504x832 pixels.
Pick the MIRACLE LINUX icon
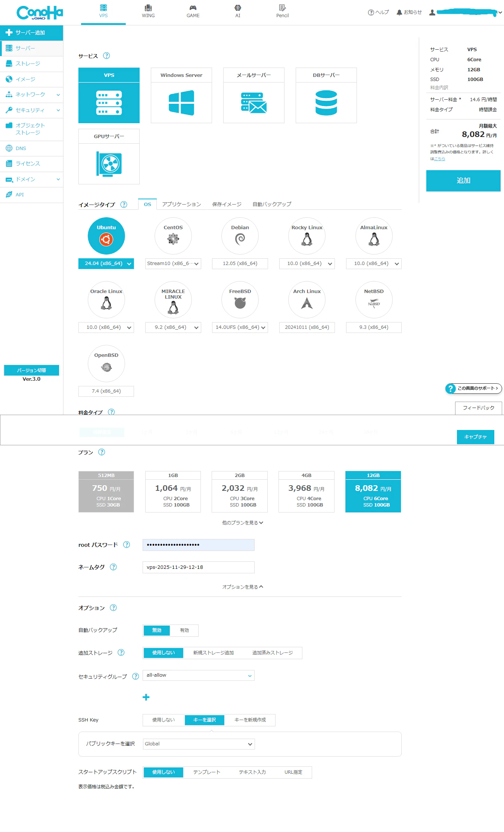pyautogui.click(x=173, y=300)
